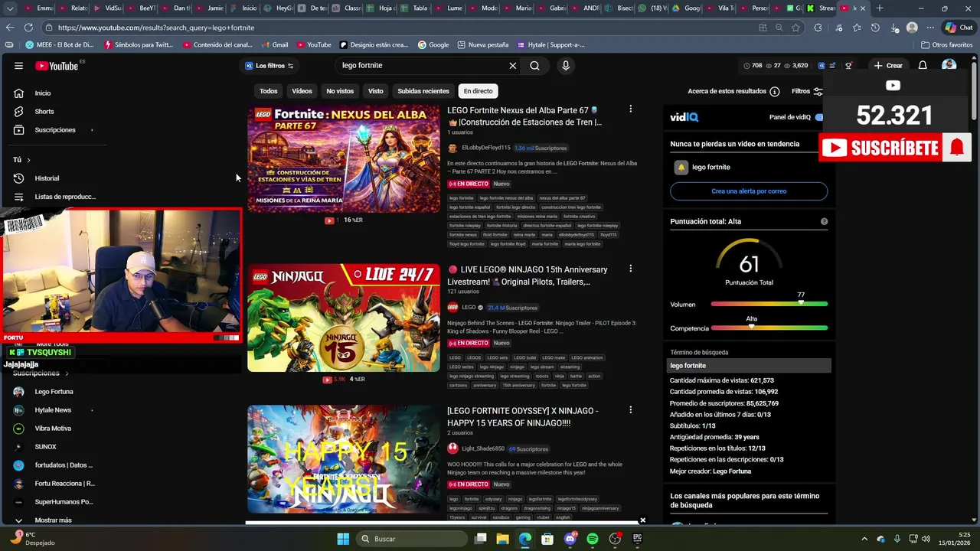Screen dimensions: 980x551
Task: Open LEGO Fortnite Nexus del Alba title
Action: pos(524,116)
